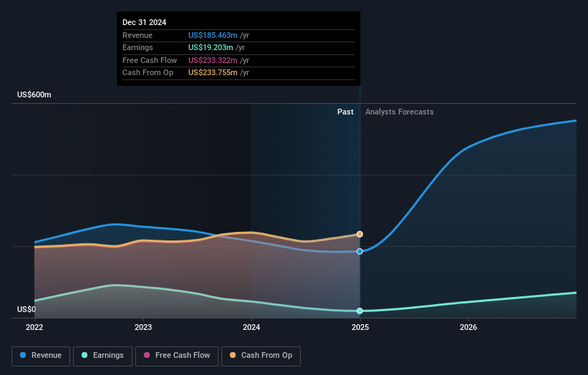Image resolution: width=588 pixels, height=375 pixels.
Task: Click the 2026 x-axis label
Action: [x=468, y=328]
